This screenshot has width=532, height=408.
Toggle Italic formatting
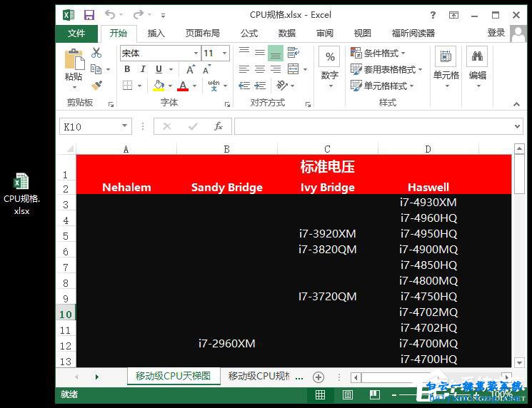[143, 69]
